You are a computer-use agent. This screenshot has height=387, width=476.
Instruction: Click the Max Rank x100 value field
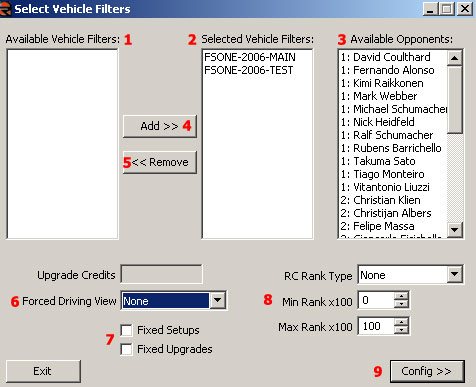[376, 326]
